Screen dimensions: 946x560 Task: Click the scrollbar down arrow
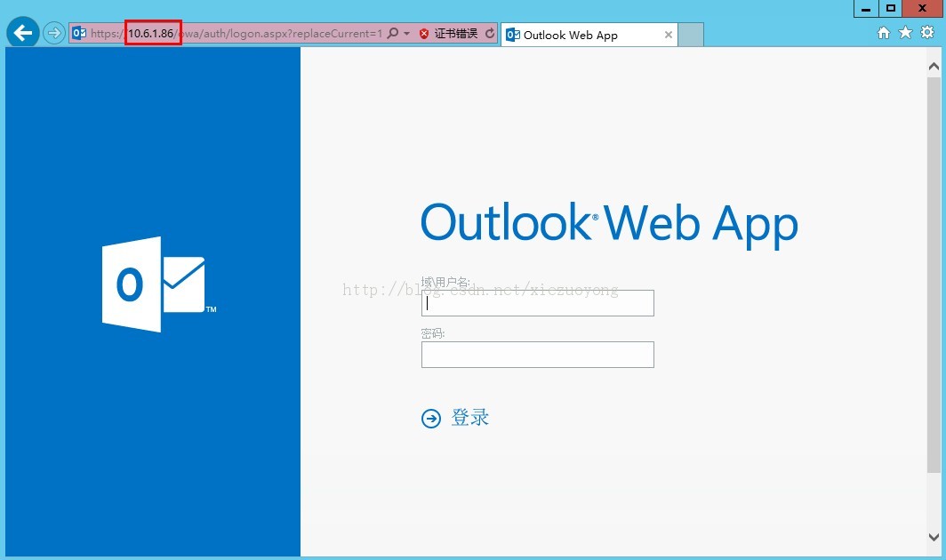(934, 537)
